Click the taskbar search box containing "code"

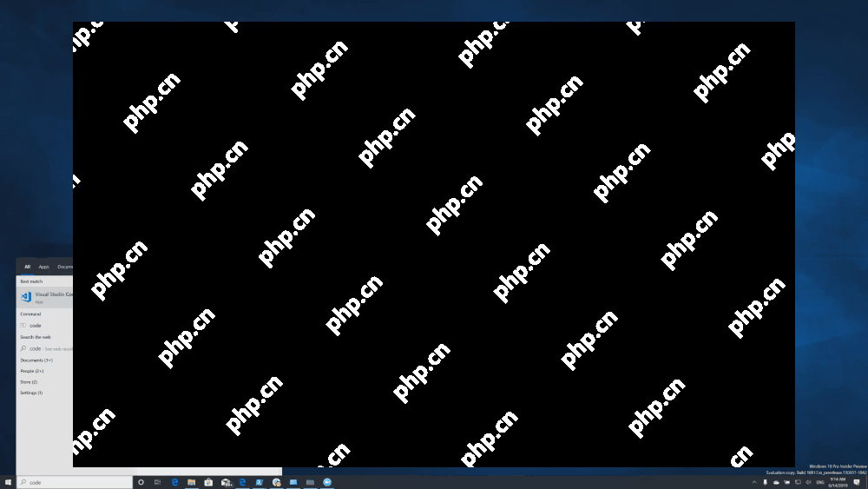point(75,482)
